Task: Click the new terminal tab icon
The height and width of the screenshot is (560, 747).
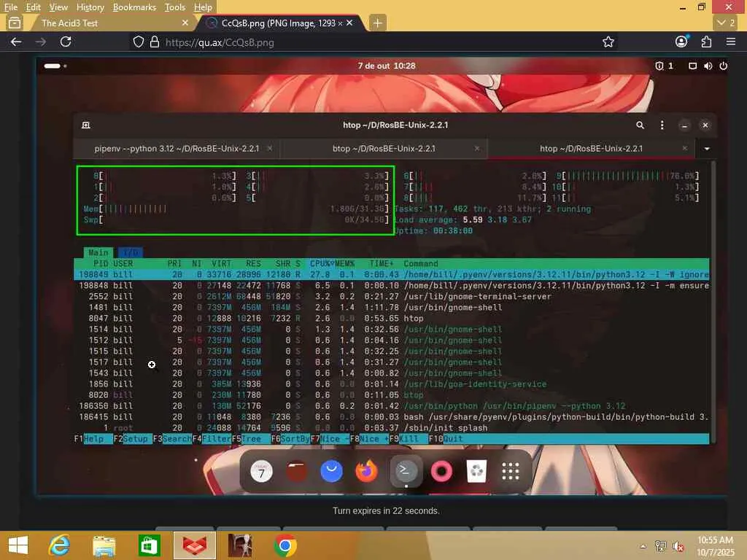Action: [86, 125]
